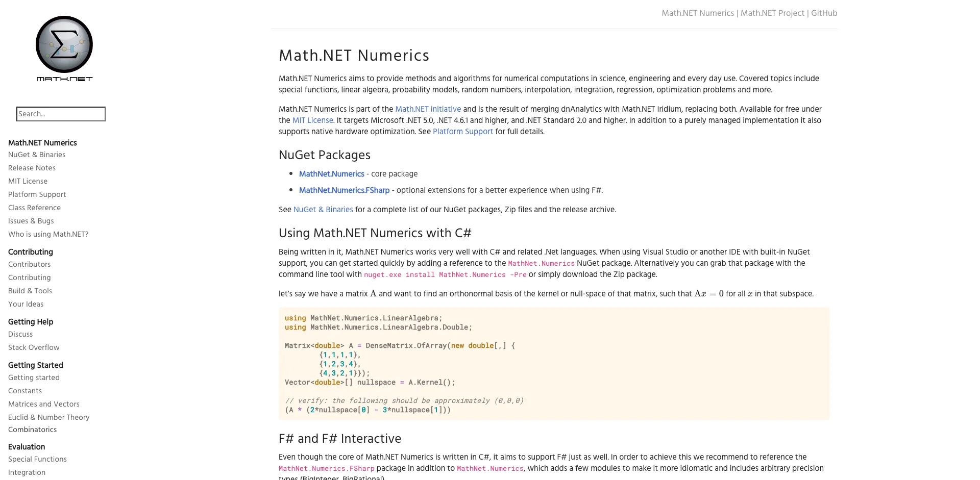Viewport: 980px width, 480px height.
Task: Click the Math.NET Numerics page title
Action: [x=354, y=55]
